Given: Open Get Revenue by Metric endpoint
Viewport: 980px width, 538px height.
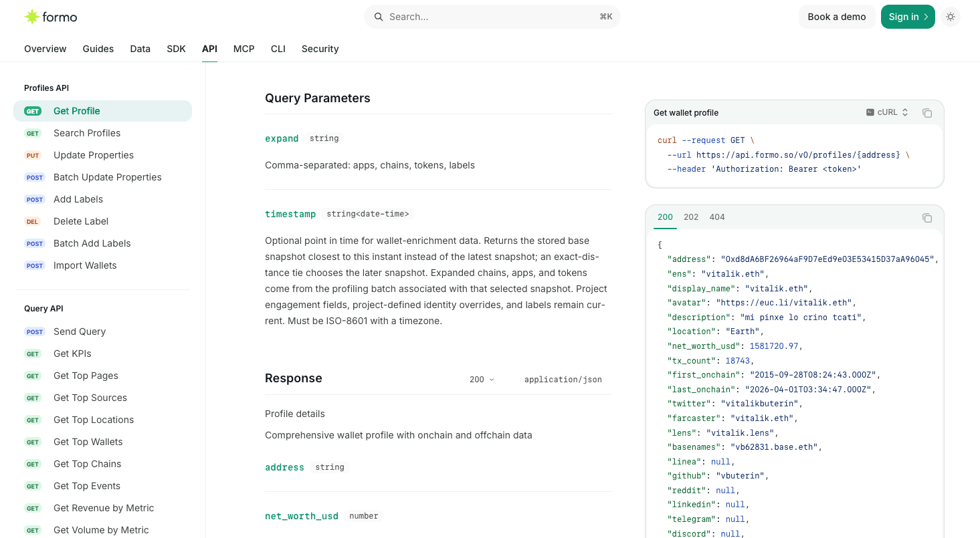Looking at the screenshot, I should pyautogui.click(x=103, y=508).
